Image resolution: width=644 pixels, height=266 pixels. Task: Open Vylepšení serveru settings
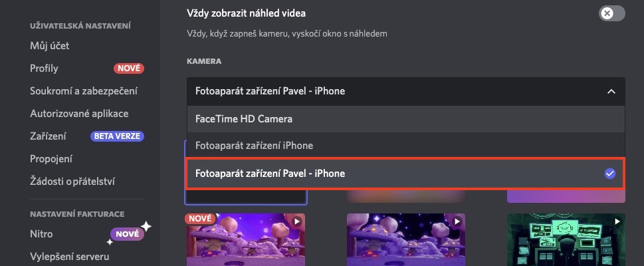70,257
